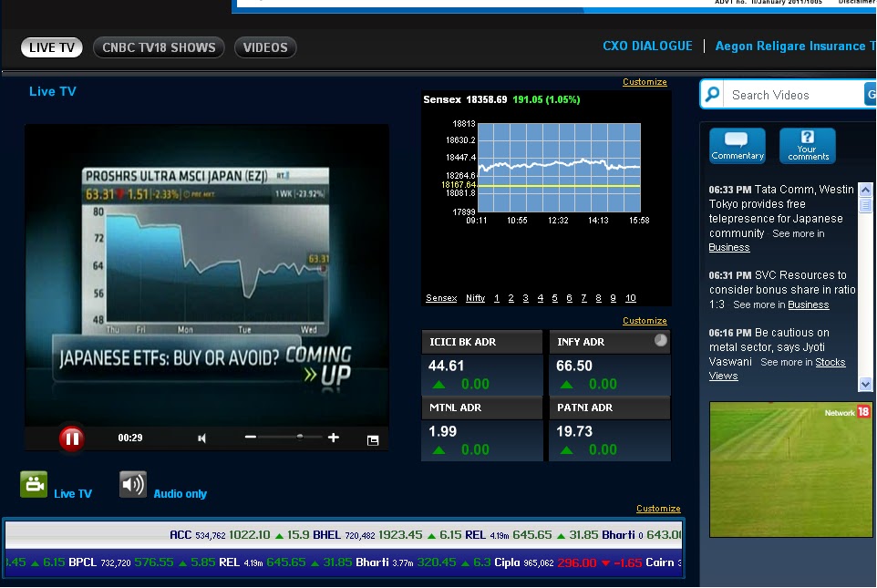Click the Jyoti Vaswani metal sector headline
Screen dimensions: 877x588
pyautogui.click(x=769, y=346)
